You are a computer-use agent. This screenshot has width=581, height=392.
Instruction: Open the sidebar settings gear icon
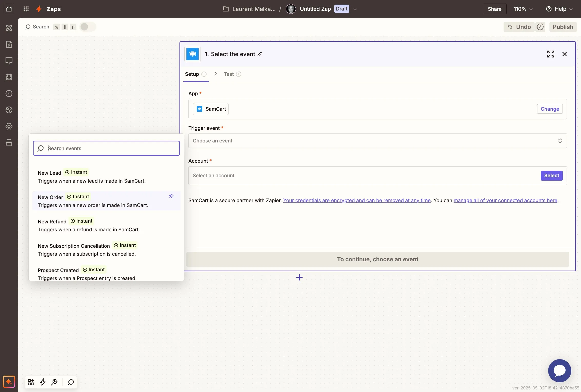(9, 126)
